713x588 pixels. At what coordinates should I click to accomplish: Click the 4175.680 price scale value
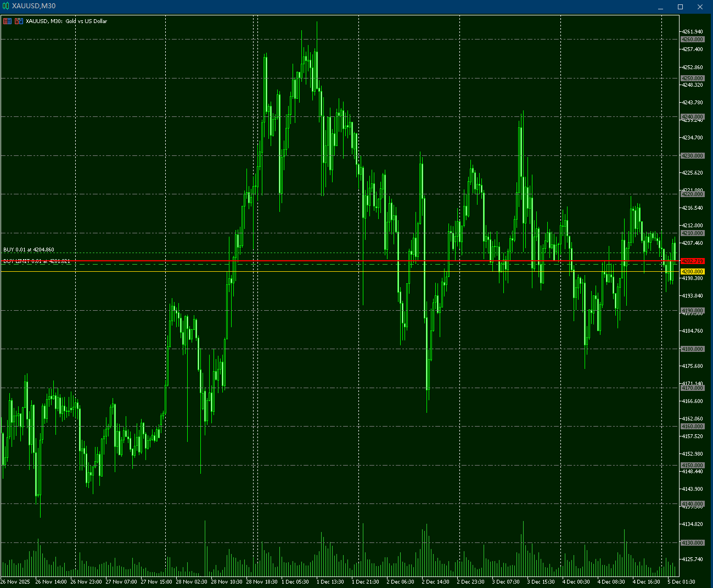tap(692, 366)
